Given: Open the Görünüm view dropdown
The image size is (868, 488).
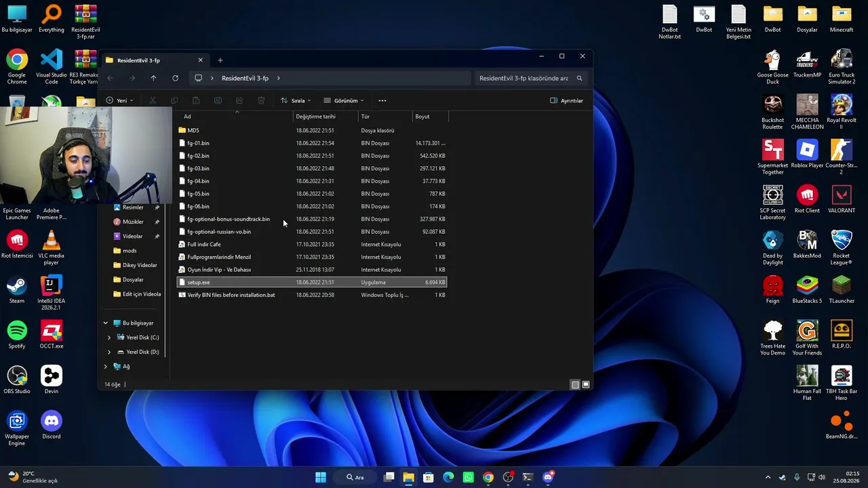Looking at the screenshot, I should 344,101.
